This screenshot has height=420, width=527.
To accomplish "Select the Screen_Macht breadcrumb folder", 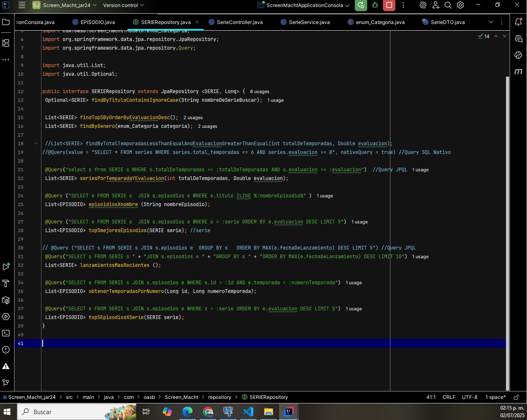I will point(181,397).
